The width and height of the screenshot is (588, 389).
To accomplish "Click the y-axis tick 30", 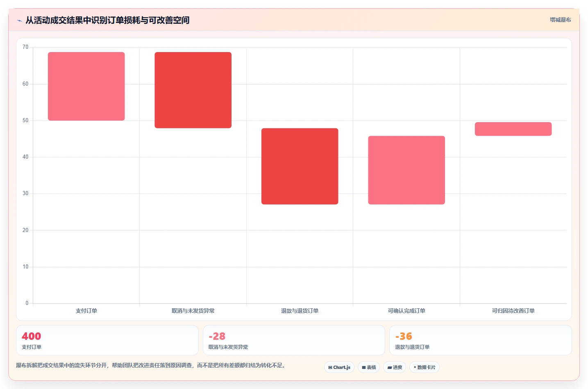I will point(25,193).
